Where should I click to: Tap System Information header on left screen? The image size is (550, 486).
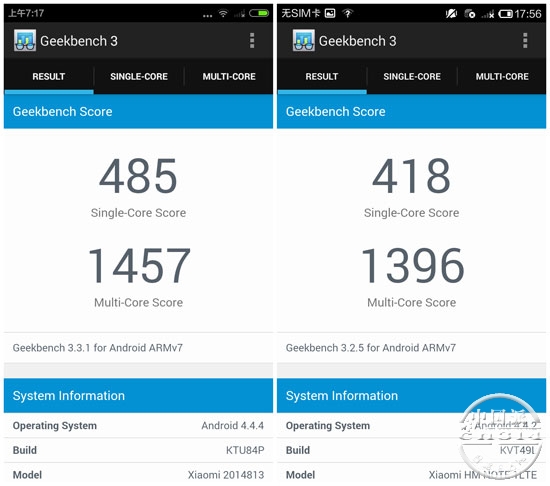pos(138,396)
